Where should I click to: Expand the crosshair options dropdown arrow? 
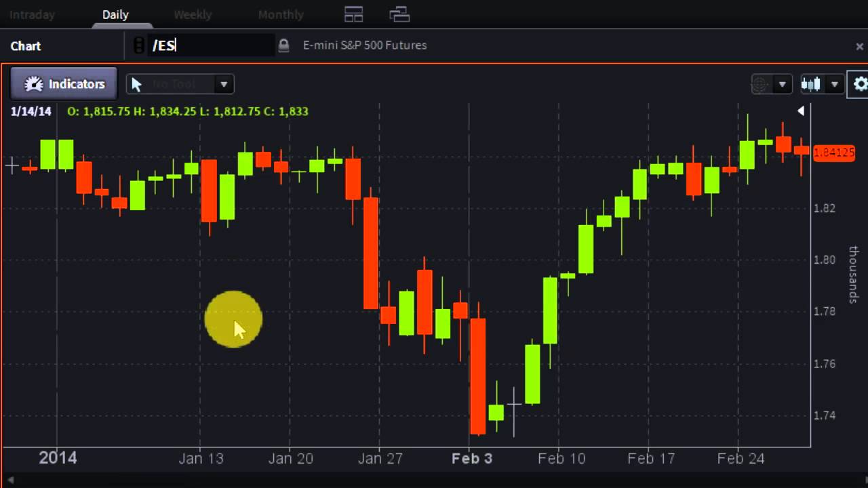coord(782,84)
